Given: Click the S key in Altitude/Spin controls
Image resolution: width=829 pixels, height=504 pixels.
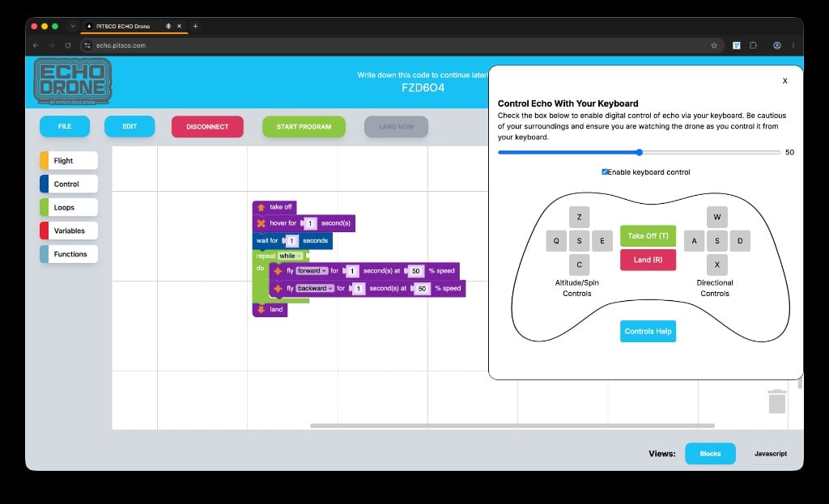Looking at the screenshot, I should (x=579, y=241).
